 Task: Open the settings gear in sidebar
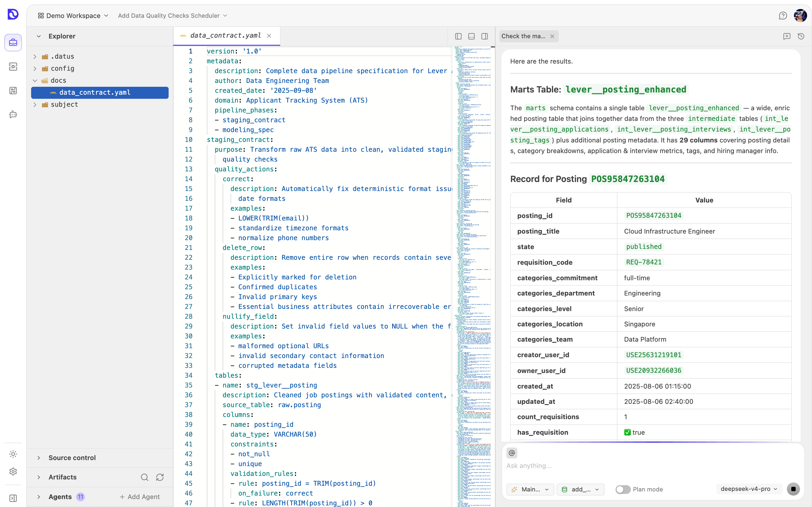coord(13,472)
